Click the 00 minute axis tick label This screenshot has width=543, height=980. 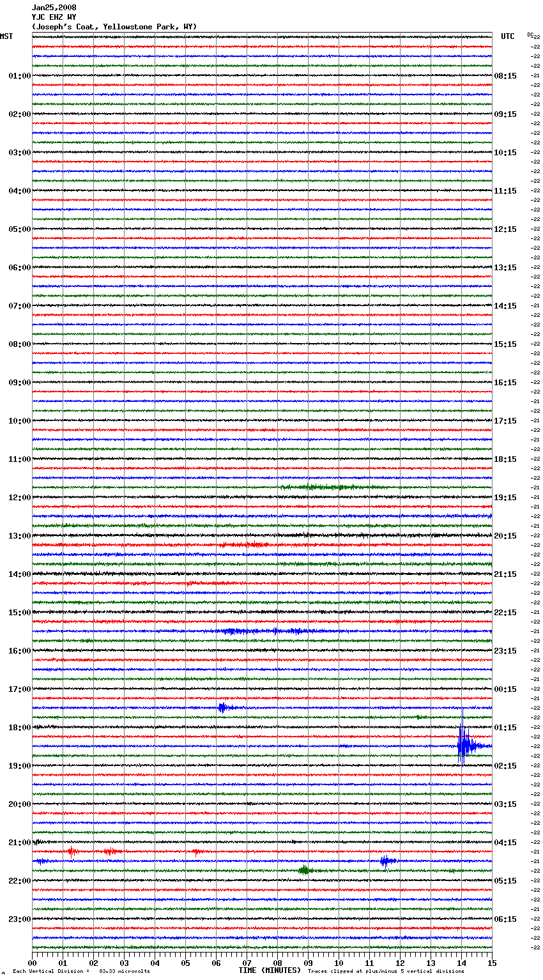click(32, 963)
